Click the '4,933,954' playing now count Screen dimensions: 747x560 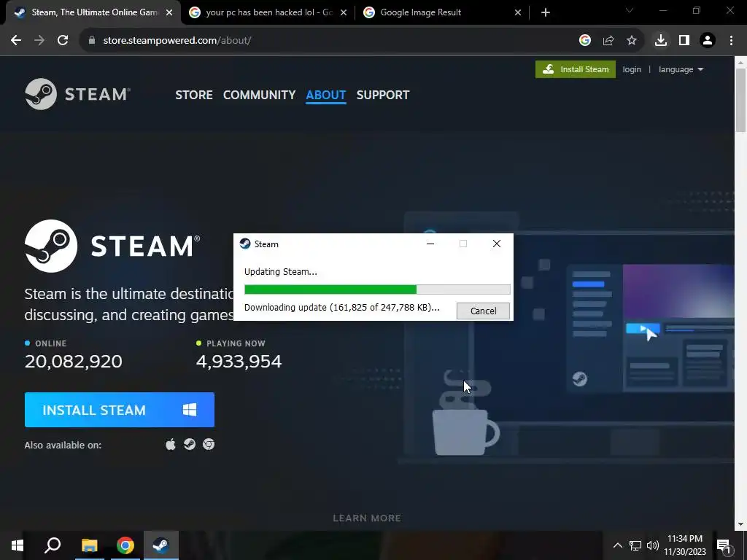click(x=239, y=362)
